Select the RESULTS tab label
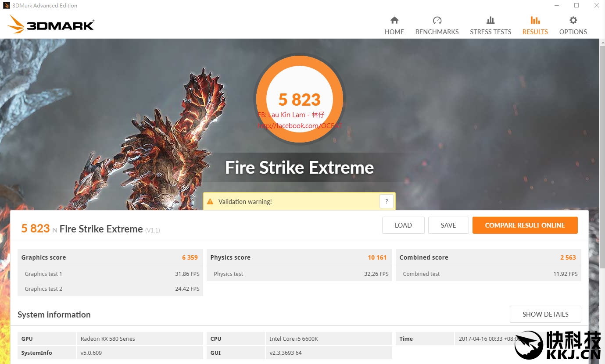 point(535,32)
